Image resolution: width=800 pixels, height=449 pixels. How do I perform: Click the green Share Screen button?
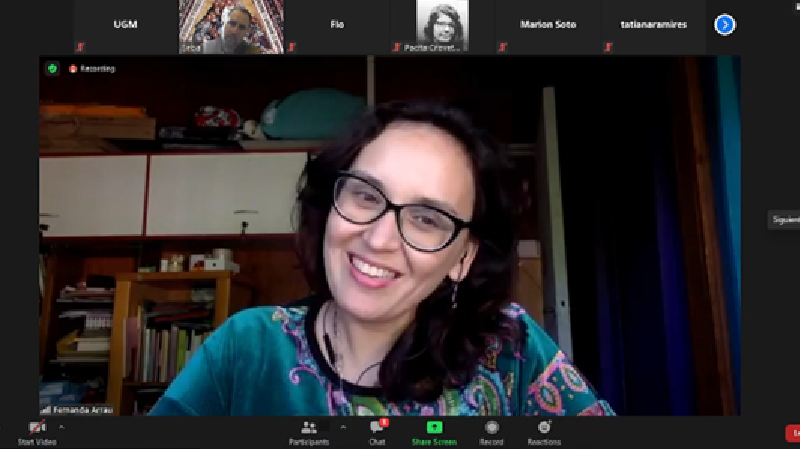point(434,433)
